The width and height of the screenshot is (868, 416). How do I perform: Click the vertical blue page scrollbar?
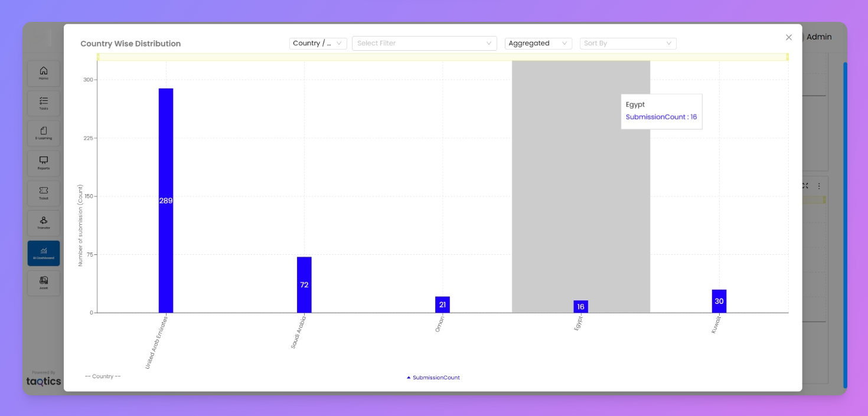coord(845,224)
